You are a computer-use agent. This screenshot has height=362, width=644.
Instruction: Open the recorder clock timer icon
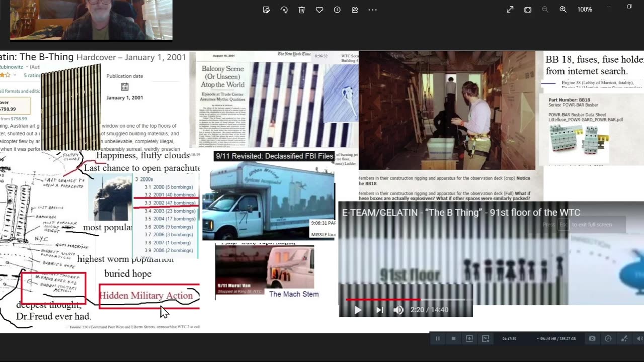[608, 339]
